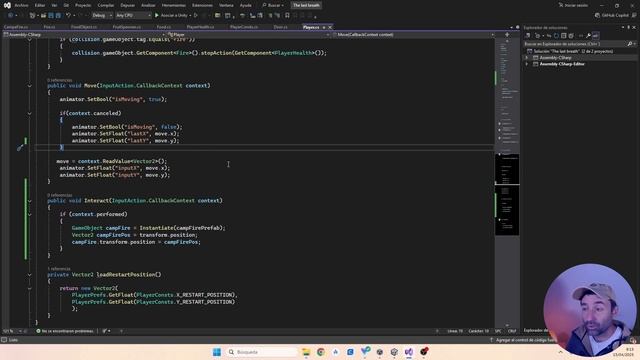This screenshot has height=360, width=640.
Task: Close the Solution Explorer panel
Action: pos(634,27)
